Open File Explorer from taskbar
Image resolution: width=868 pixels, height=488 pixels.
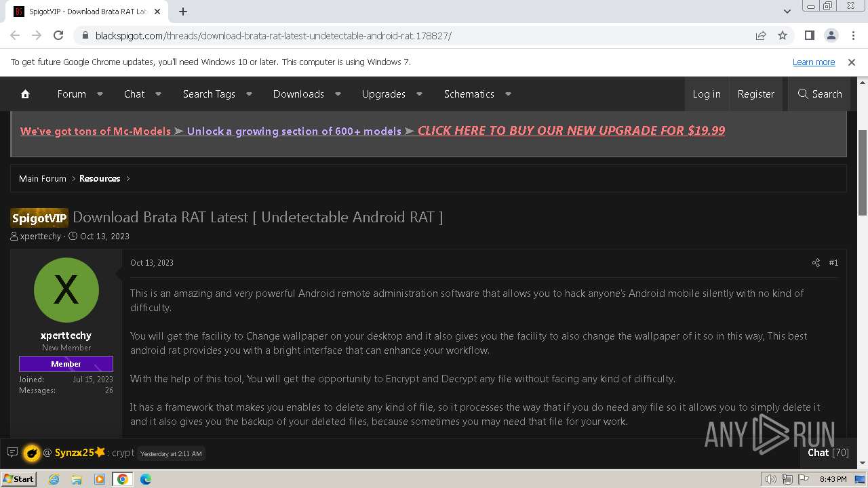[x=77, y=479]
